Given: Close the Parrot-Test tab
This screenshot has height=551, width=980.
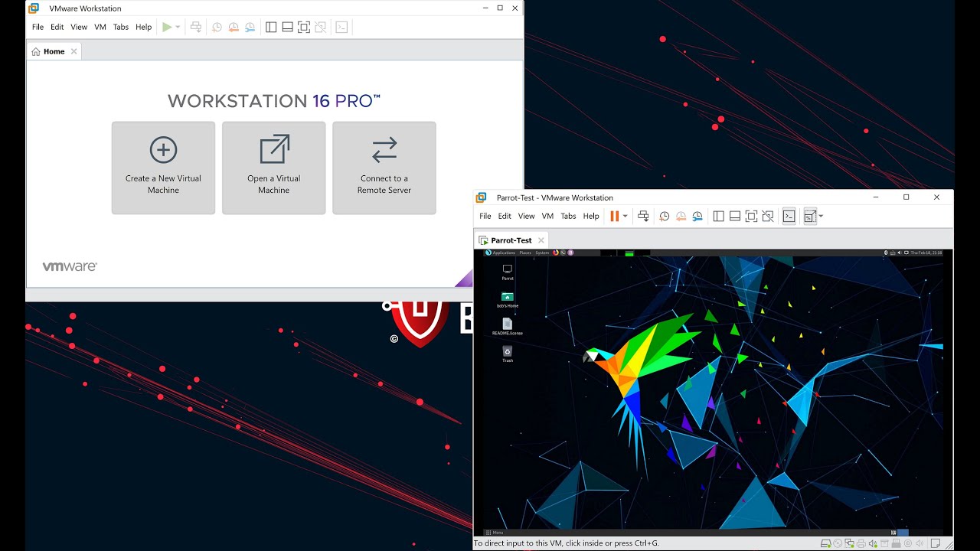Looking at the screenshot, I should pyautogui.click(x=541, y=240).
